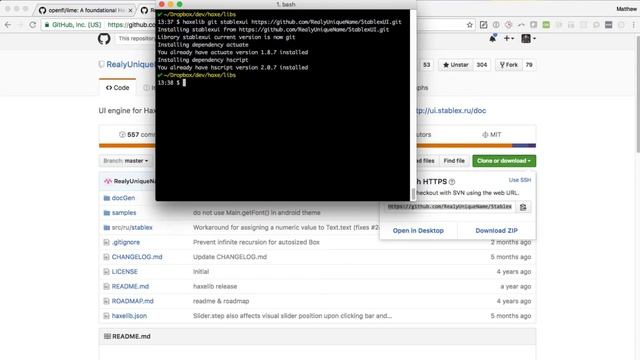Click the green square extension icon in Chrome toolbar
640x360 pixels.
546,25
